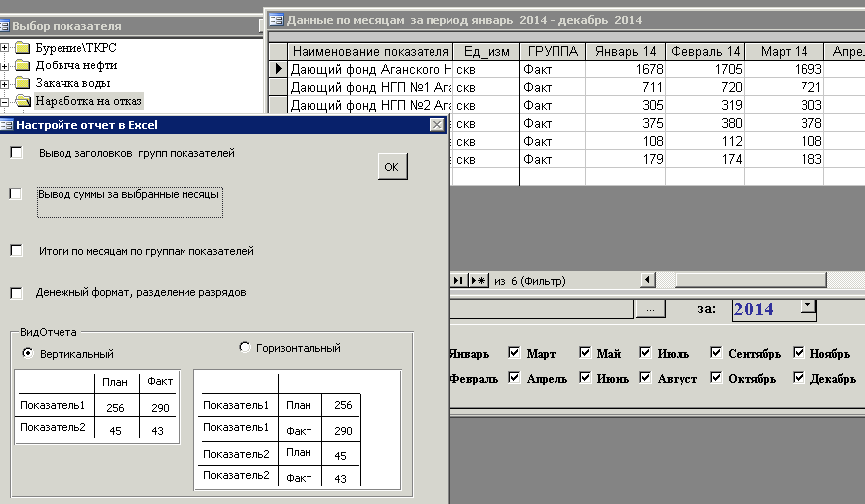Select the Горизонтальный report type radio button
Screen dimensions: 865x504
point(244,346)
